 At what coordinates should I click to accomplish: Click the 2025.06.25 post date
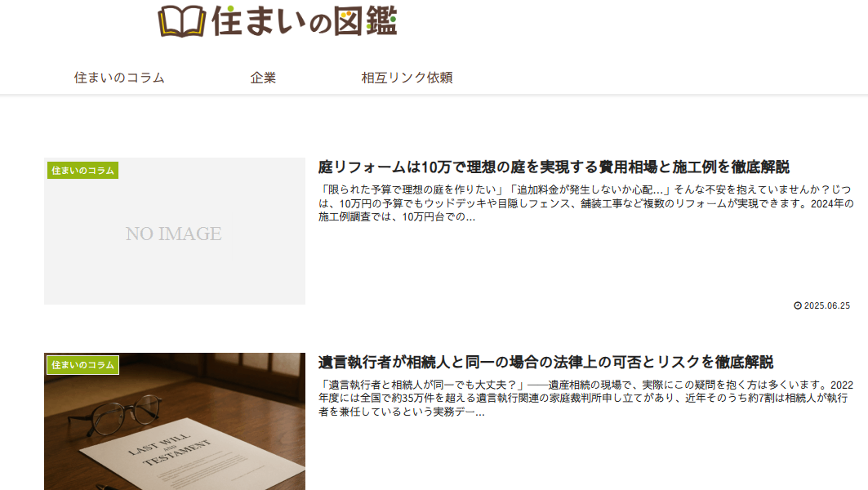[826, 305]
